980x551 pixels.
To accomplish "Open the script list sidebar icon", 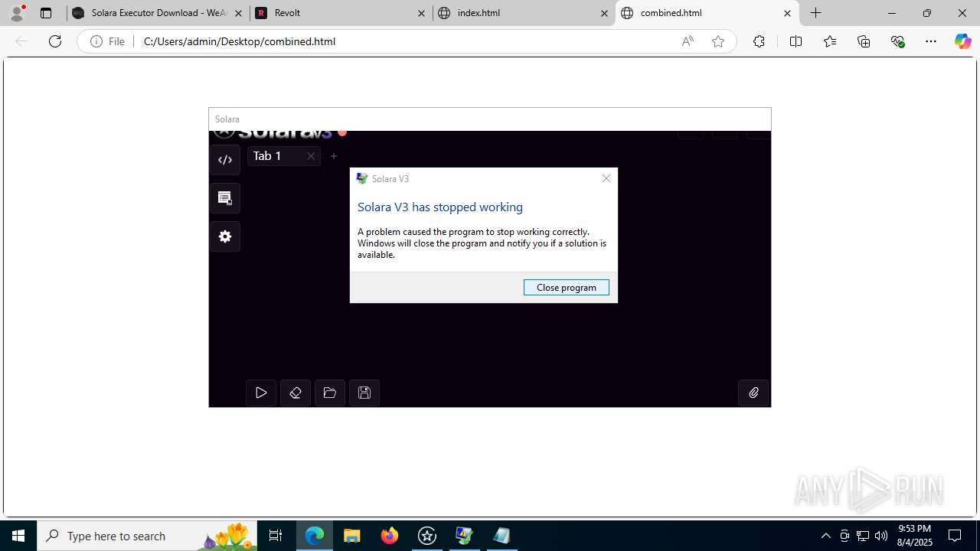I will (225, 198).
